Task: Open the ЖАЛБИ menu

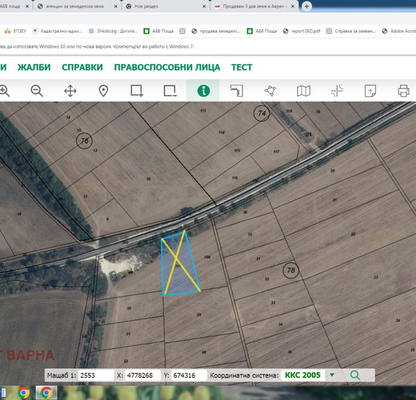Action: pyautogui.click(x=34, y=67)
